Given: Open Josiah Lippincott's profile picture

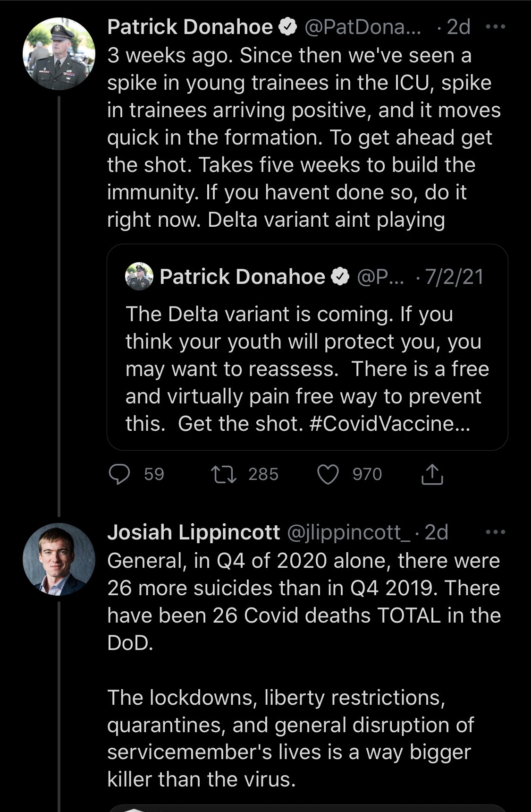Looking at the screenshot, I should [x=59, y=559].
